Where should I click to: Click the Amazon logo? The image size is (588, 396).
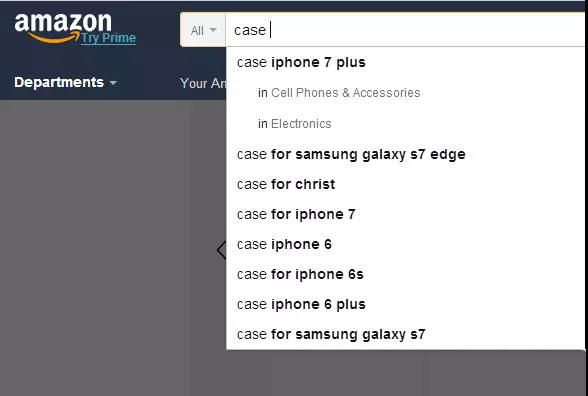(63, 27)
